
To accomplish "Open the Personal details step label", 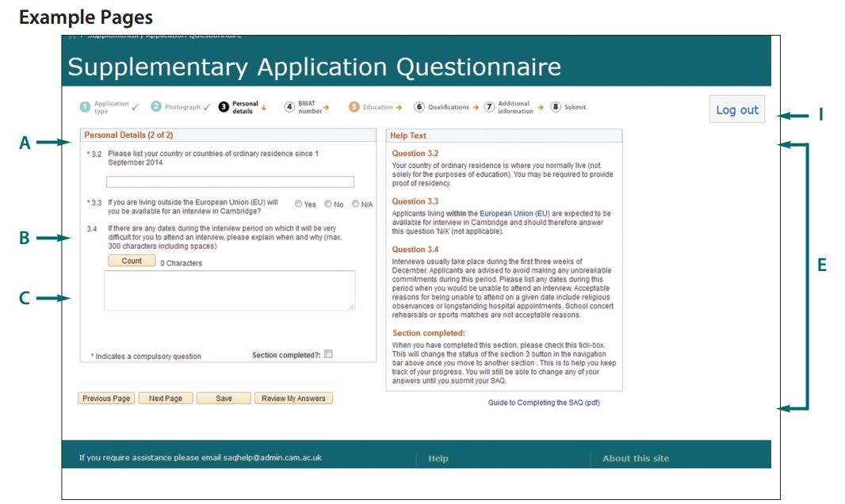I will [245, 107].
